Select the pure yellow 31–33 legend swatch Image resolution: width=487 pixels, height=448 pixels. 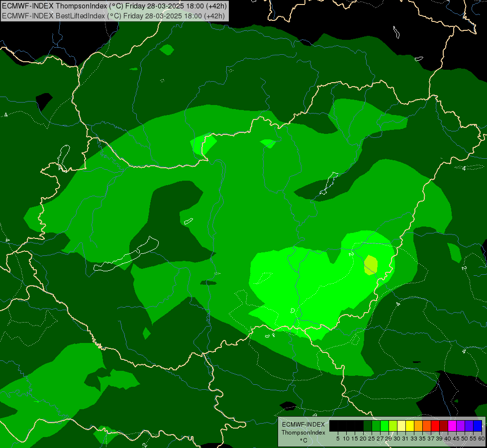pos(410,426)
